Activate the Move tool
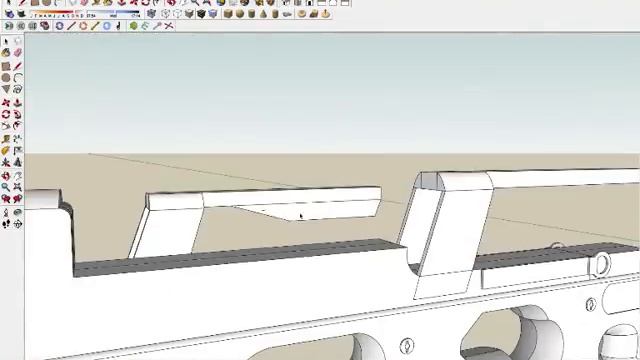 pyautogui.click(x=6, y=102)
